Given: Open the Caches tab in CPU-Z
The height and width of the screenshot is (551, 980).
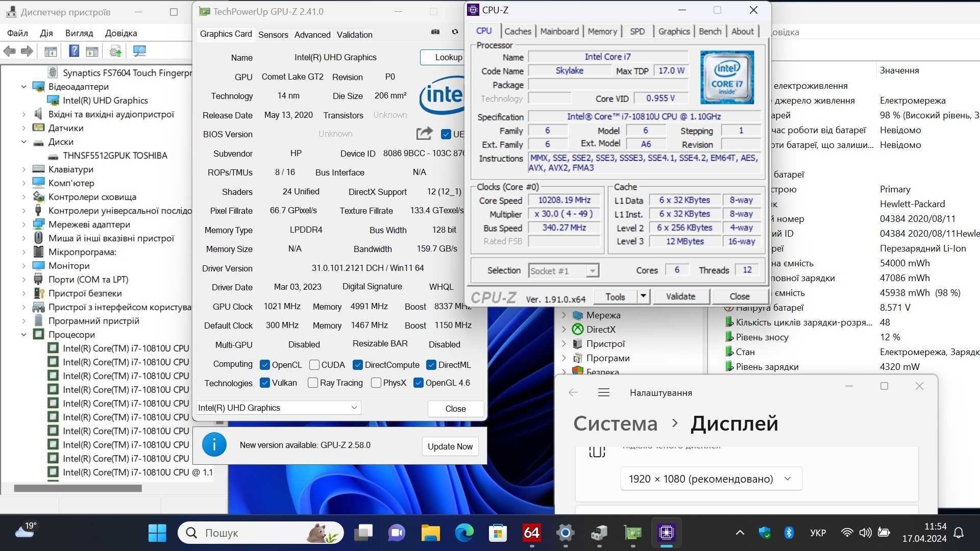Looking at the screenshot, I should pos(518,32).
